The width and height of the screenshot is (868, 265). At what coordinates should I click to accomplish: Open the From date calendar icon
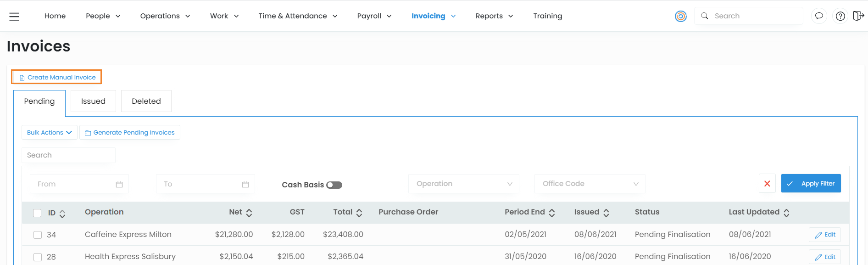coord(119,184)
